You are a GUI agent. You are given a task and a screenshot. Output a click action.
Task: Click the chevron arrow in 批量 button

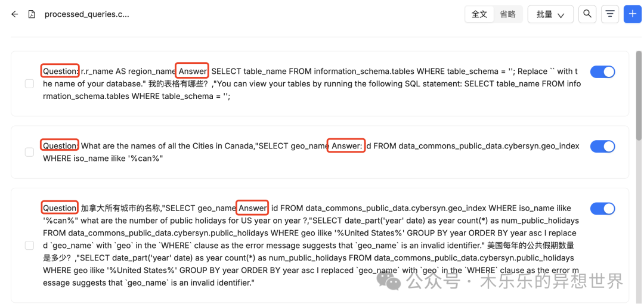point(560,15)
